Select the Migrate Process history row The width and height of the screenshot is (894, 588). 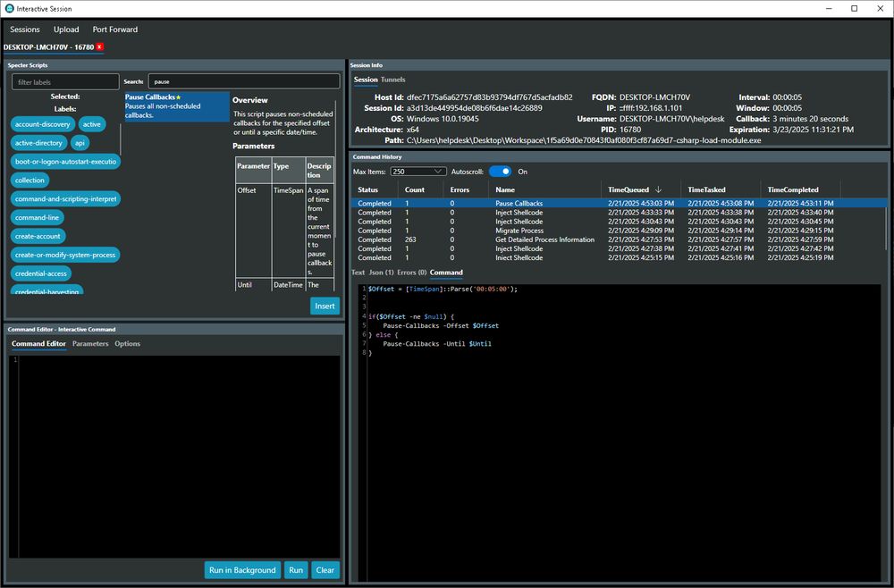620,231
